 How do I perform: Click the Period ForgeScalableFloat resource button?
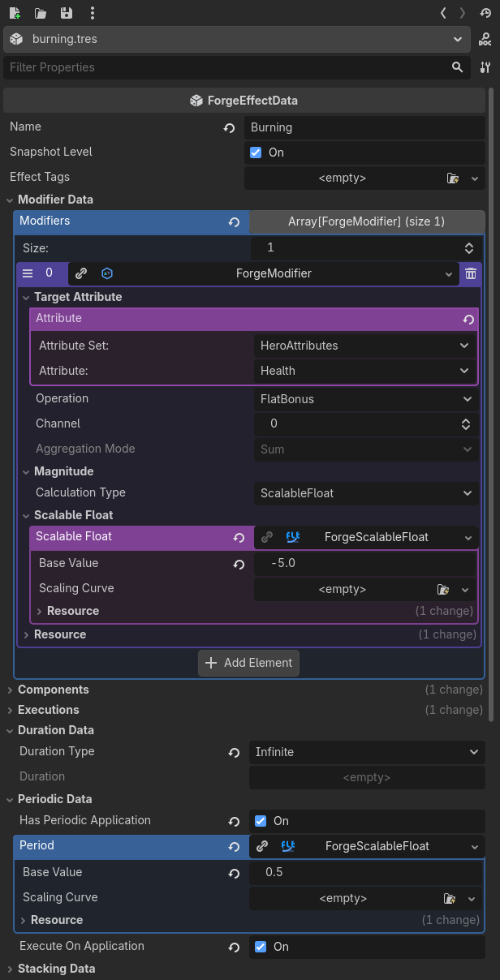(x=367, y=846)
